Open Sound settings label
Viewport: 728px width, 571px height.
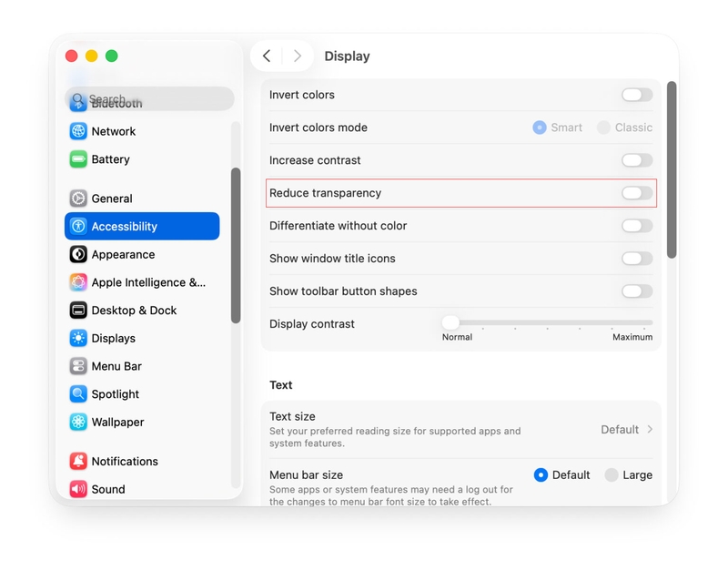click(x=108, y=489)
